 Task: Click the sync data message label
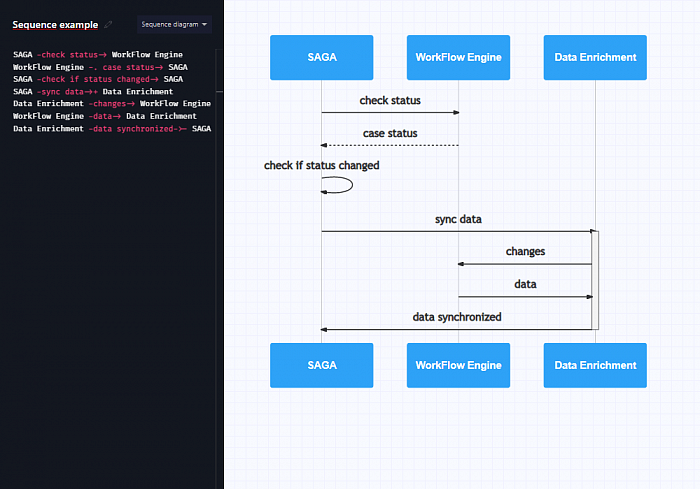tap(458, 219)
